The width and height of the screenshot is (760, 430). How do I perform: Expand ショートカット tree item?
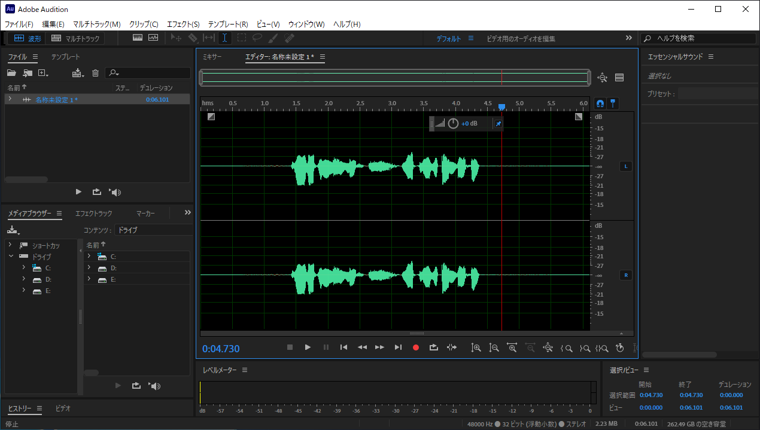(10, 245)
